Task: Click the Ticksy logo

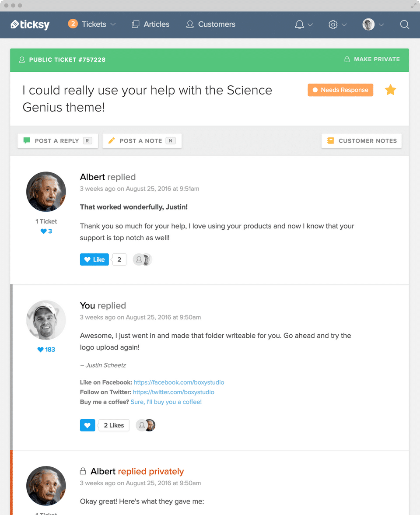Action: (30, 25)
